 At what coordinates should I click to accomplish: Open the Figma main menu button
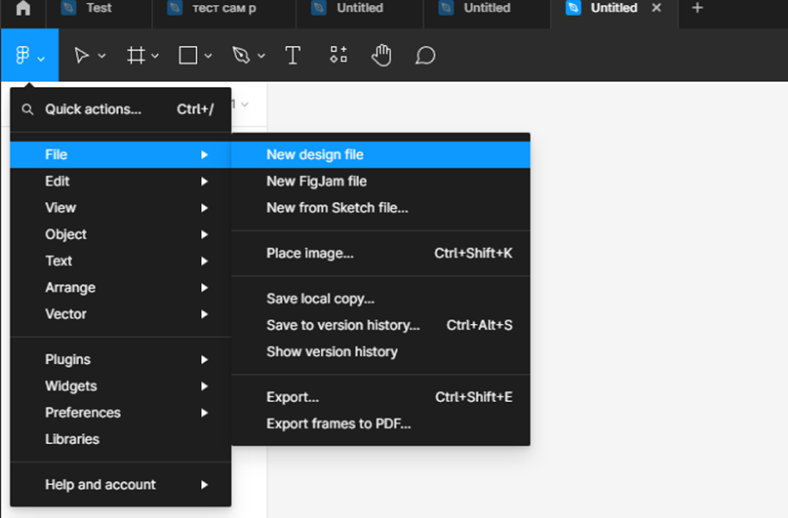click(x=30, y=55)
